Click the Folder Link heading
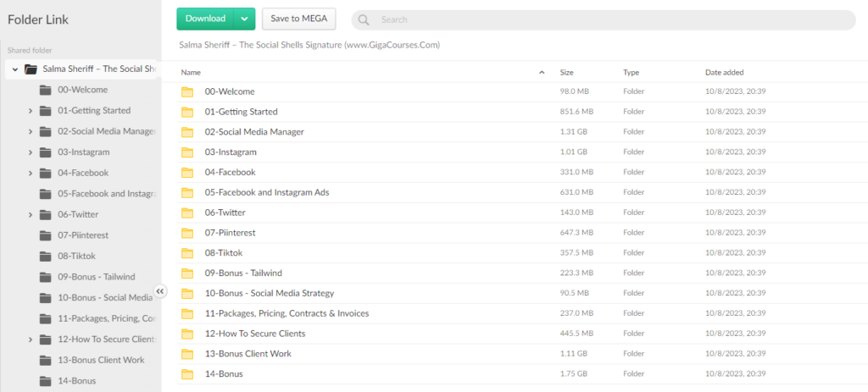The image size is (868, 392). pyautogui.click(x=38, y=20)
